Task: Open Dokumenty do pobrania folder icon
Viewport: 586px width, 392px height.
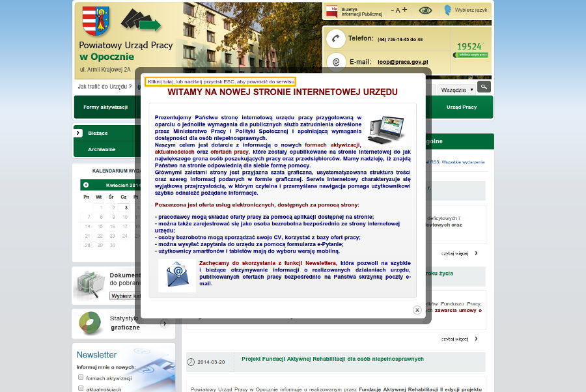Action: point(91,282)
